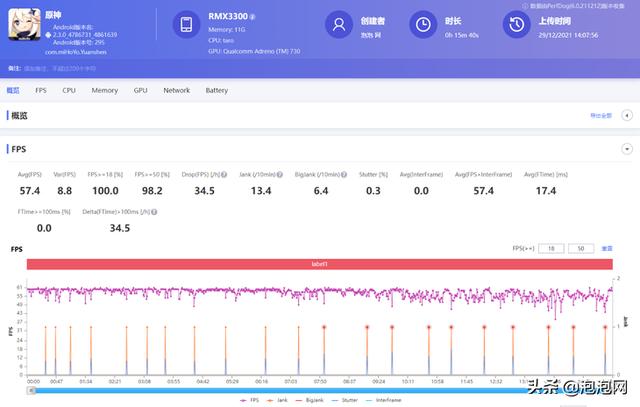
Task: Click the Drop(FPS) value 34.5
Action: tap(204, 191)
